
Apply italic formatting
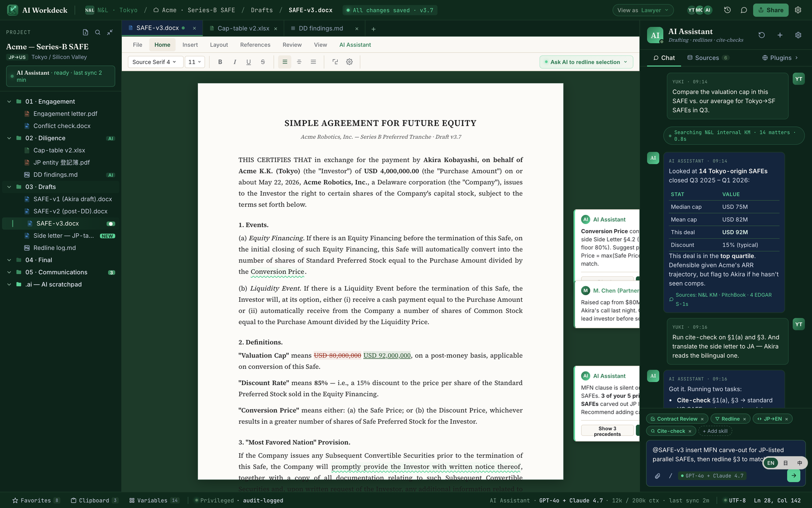click(x=234, y=62)
